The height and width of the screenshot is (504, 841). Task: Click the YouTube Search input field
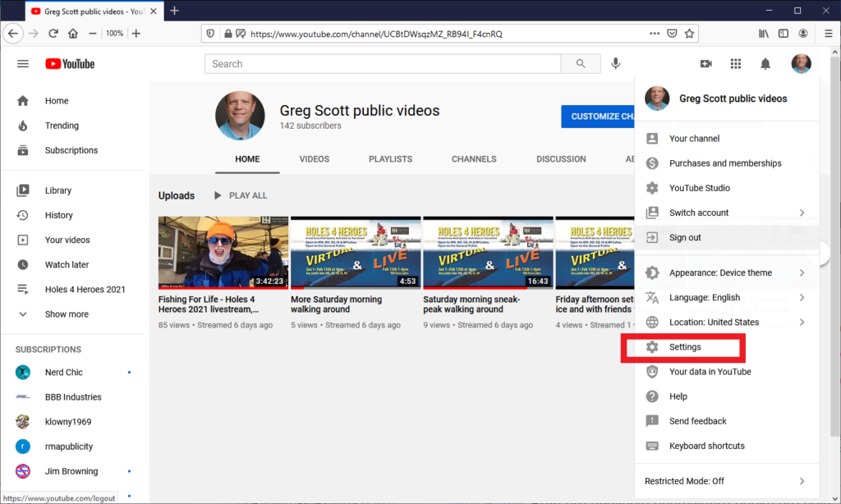point(383,64)
